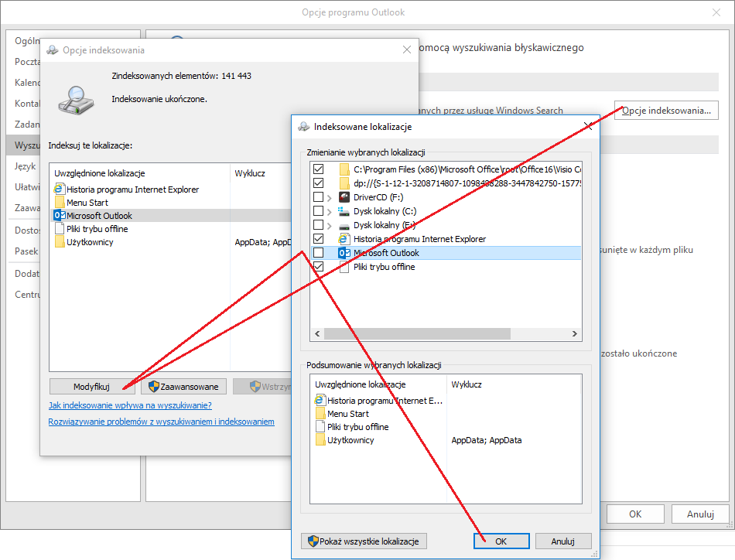This screenshot has height=560, width=735.
Task: Click OK in Opcje programu Outlook window
Action: point(635,514)
